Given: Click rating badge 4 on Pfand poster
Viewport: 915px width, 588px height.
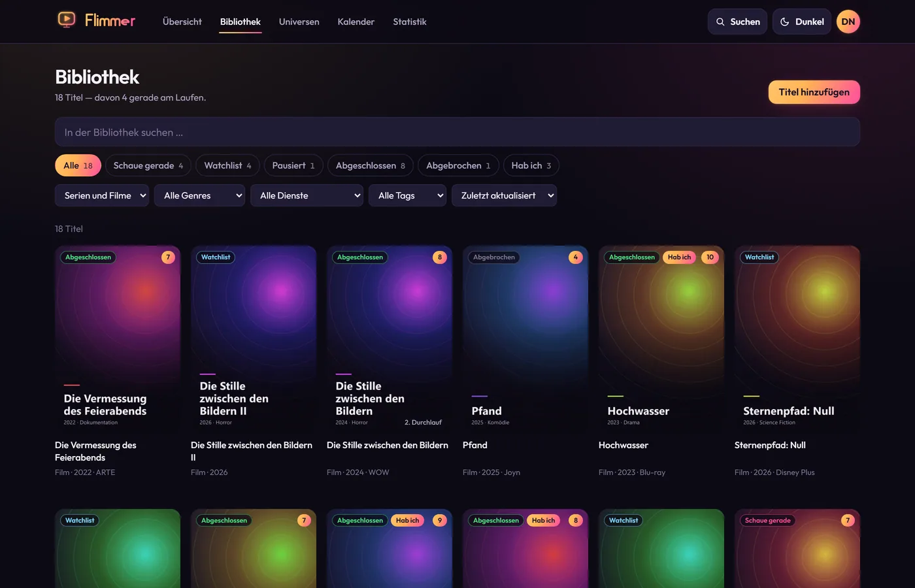Looking at the screenshot, I should coord(576,257).
